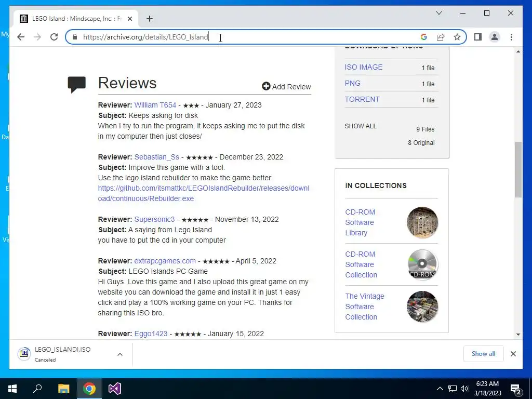Open the Chrome profile avatar
The height and width of the screenshot is (399, 532).
point(495,37)
